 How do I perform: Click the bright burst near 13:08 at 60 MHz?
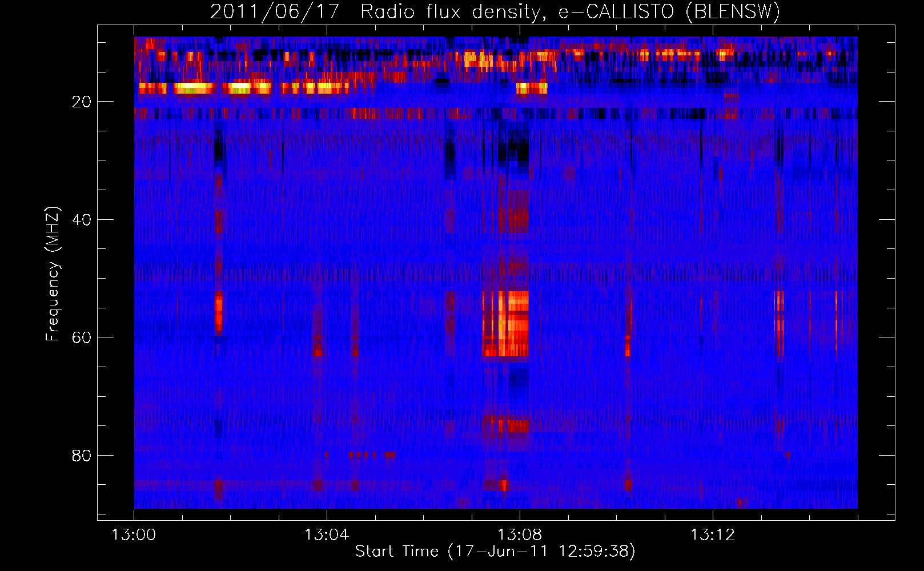pyautogui.click(x=505, y=324)
